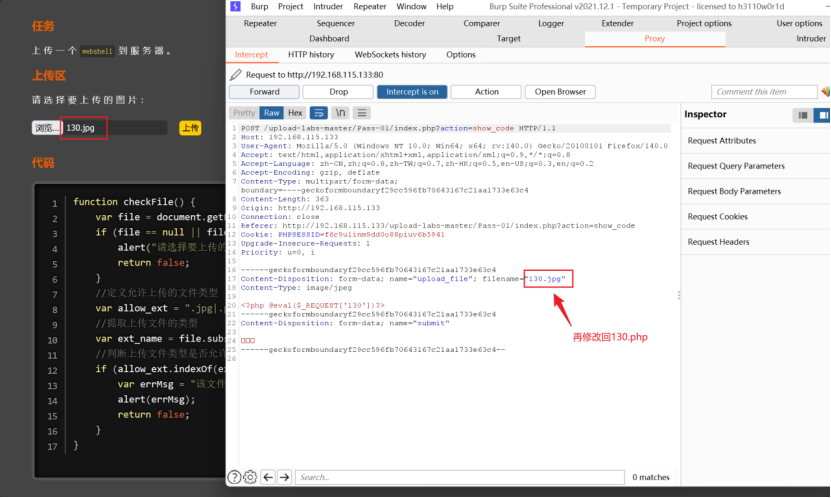Expand Request Cookies section
Image resolution: width=831 pixels, height=498 pixels.
pyautogui.click(x=755, y=217)
